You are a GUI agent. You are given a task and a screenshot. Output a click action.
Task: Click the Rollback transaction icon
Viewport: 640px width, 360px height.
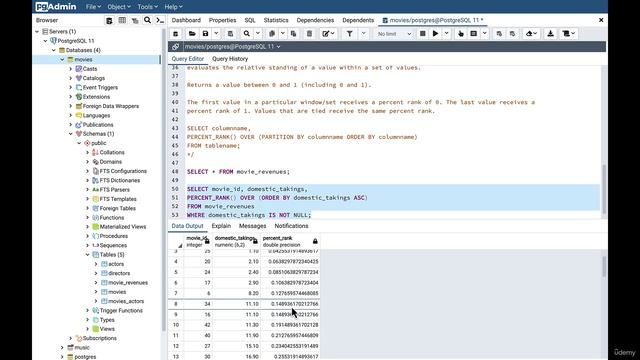tap(512, 34)
